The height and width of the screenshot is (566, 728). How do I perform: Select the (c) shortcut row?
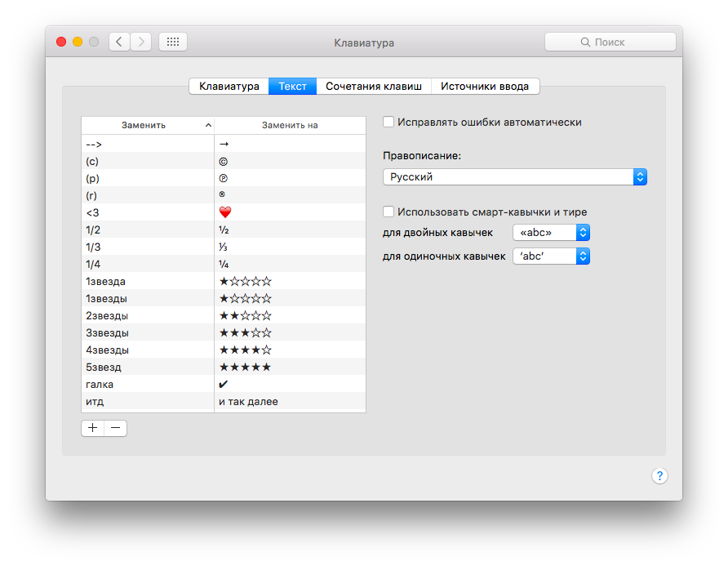224,161
